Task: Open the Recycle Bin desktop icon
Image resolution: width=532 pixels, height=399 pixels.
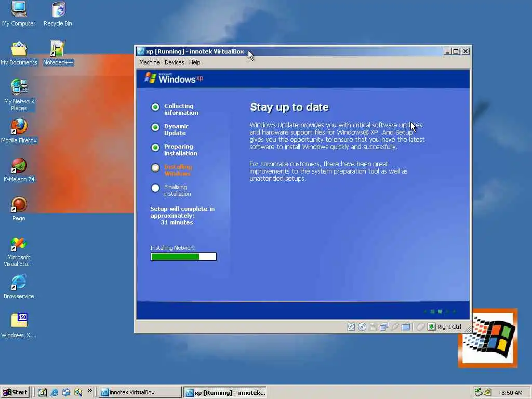Action: pyautogui.click(x=58, y=14)
